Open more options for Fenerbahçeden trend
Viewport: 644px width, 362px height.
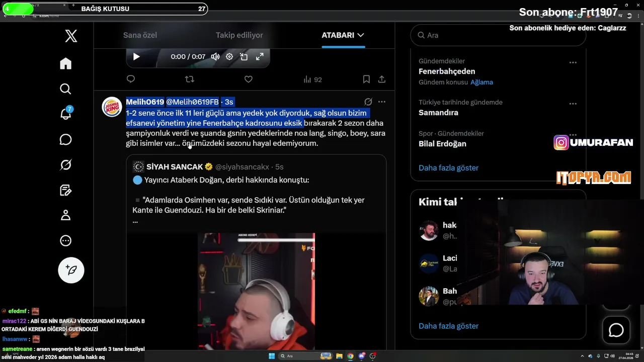click(x=573, y=63)
